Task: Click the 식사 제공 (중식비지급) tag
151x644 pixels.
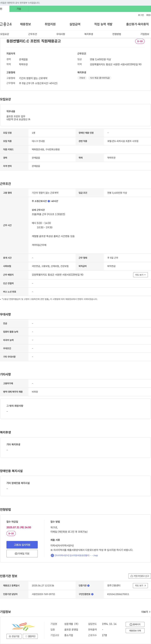Action: [x=100, y=78]
